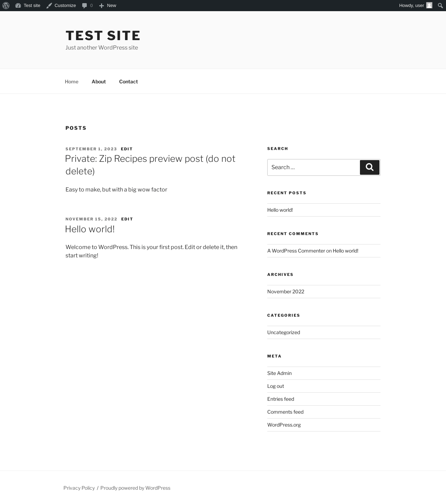Open the Hello world! post title
The width and height of the screenshot is (446, 504).
pos(90,229)
